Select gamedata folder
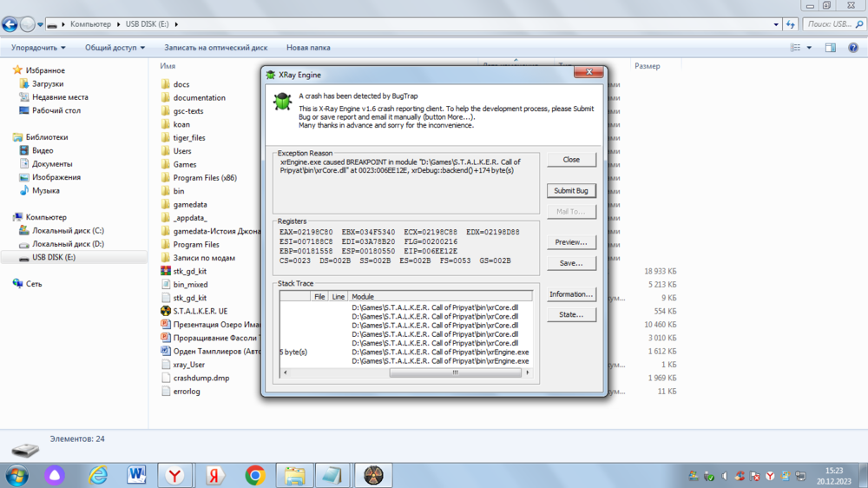Screen dimensions: 868x488 (x=190, y=204)
